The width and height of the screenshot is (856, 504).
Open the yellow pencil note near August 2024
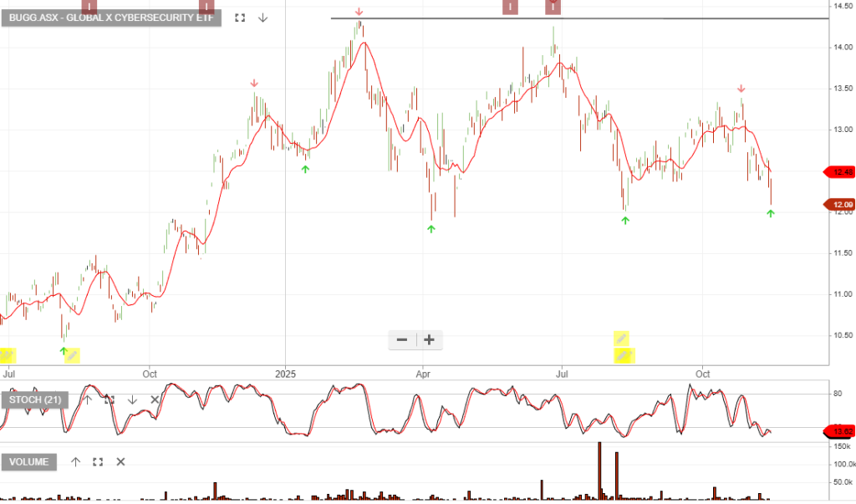[72, 356]
